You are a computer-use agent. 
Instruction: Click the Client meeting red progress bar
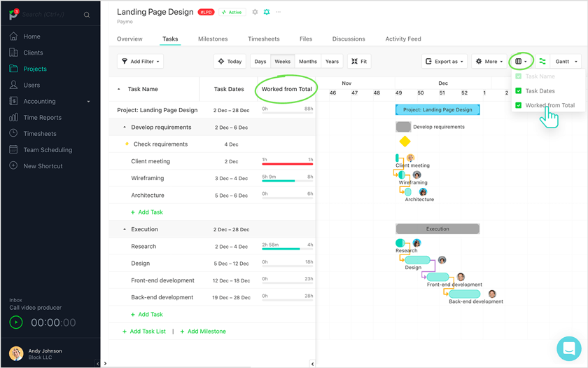(287, 164)
